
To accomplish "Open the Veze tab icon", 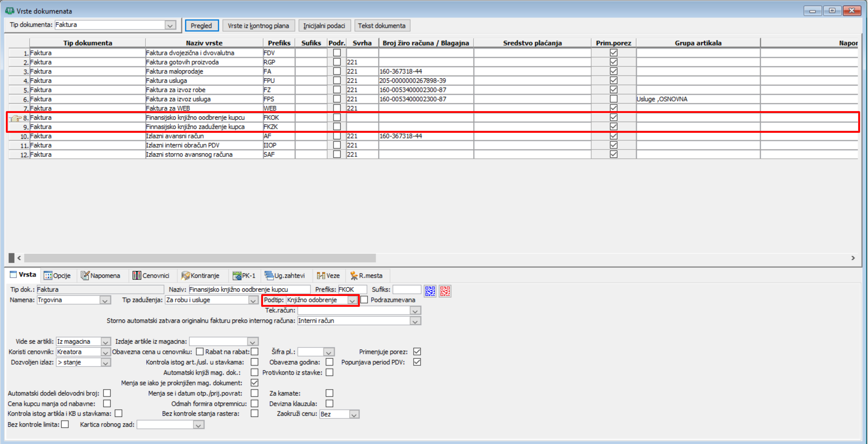I will (x=321, y=276).
